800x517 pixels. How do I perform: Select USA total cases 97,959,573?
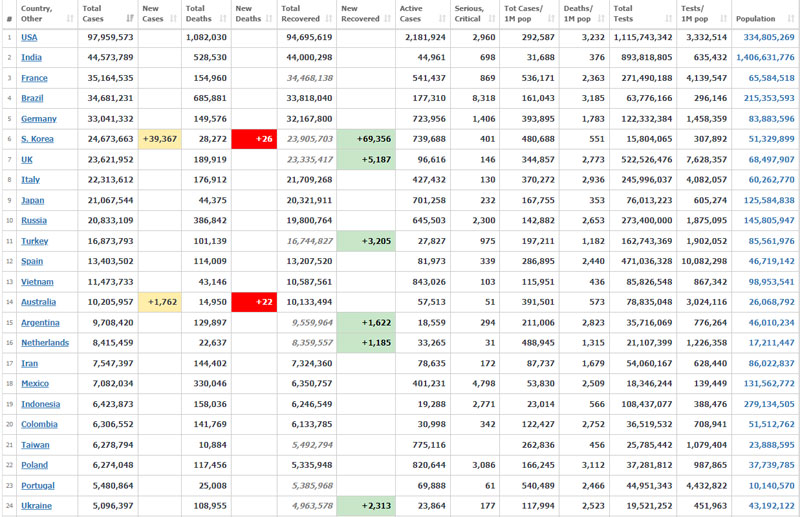coord(110,37)
